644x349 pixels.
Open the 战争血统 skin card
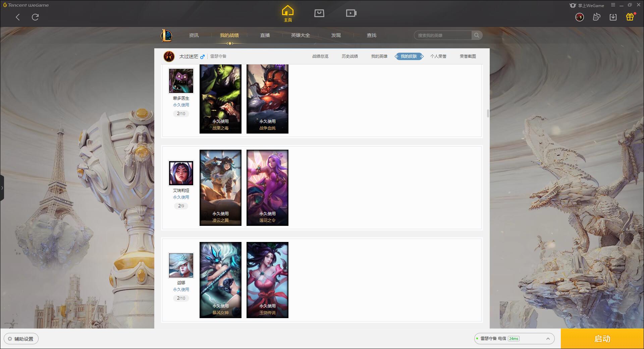point(267,99)
